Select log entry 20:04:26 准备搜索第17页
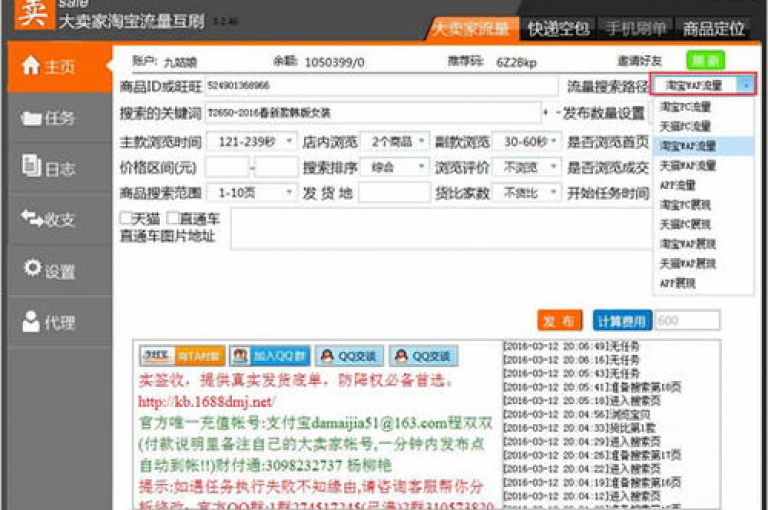768x510 pixels. tap(592, 456)
